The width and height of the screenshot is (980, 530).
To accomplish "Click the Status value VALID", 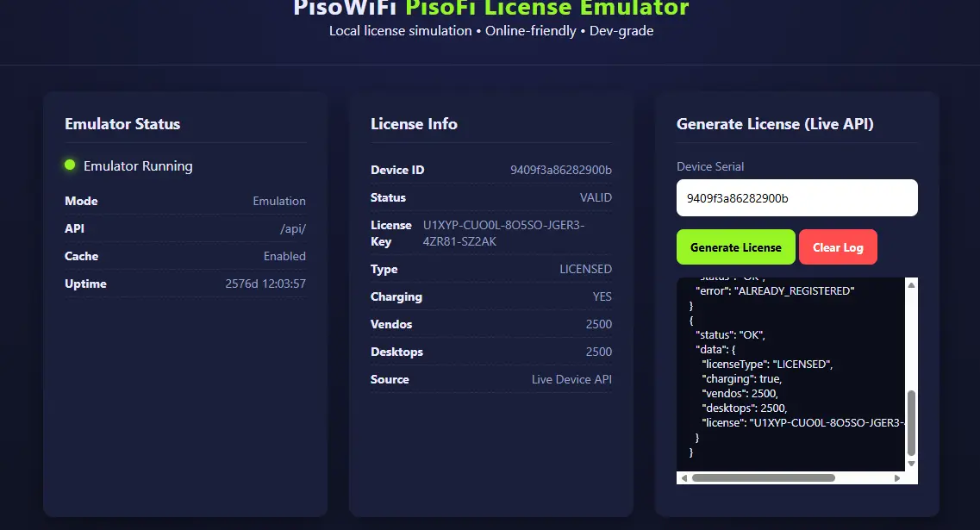I will click(x=596, y=197).
